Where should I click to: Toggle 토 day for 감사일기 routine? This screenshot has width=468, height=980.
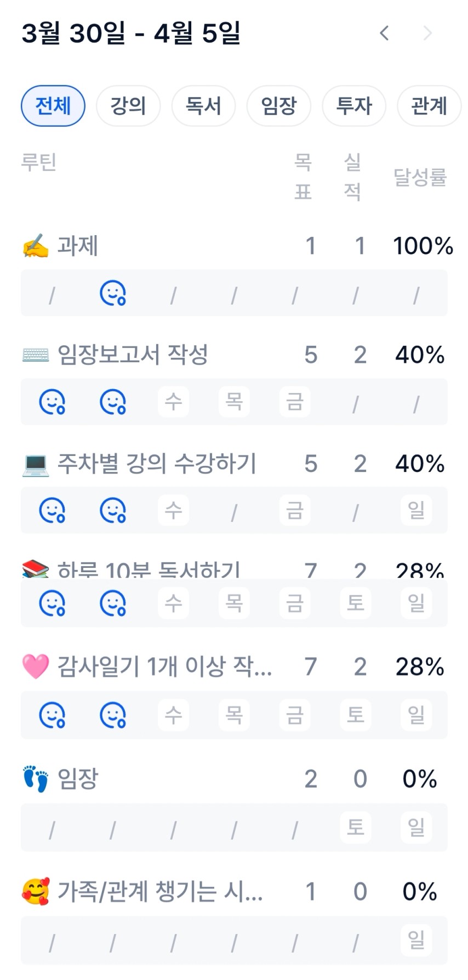coord(356,715)
